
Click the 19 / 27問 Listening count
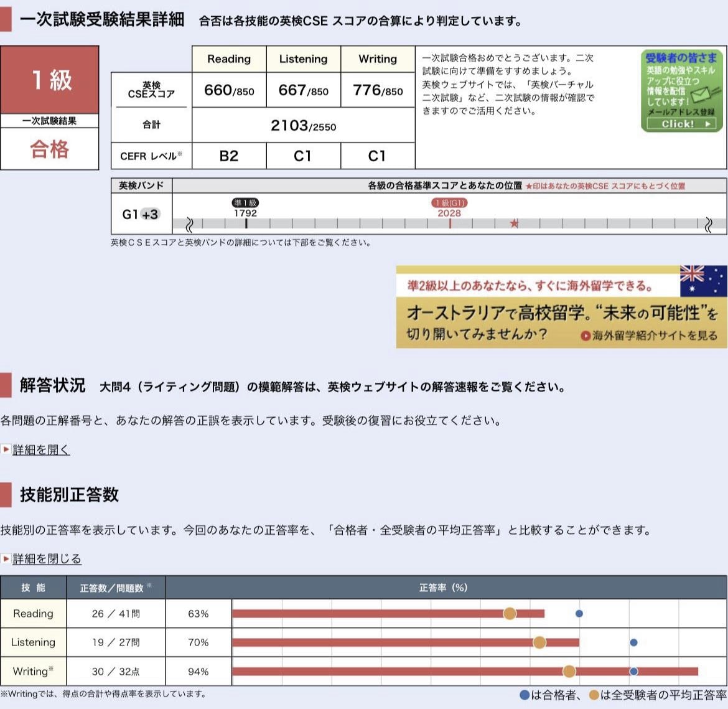[116, 642]
